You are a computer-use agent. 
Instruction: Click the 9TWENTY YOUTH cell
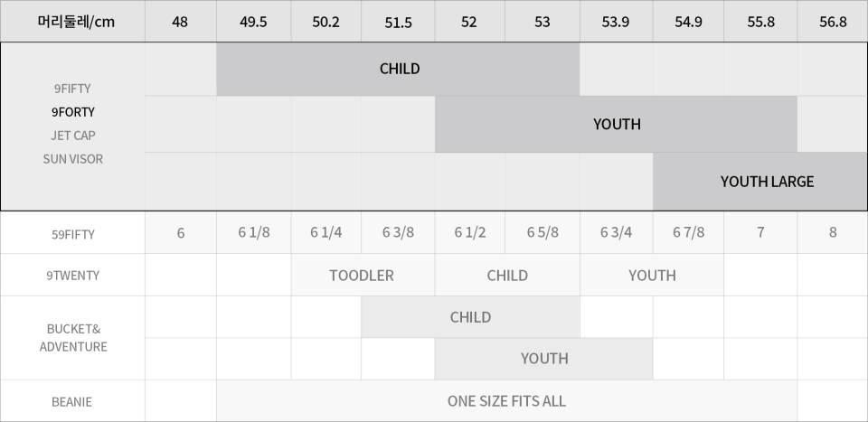[x=652, y=275]
